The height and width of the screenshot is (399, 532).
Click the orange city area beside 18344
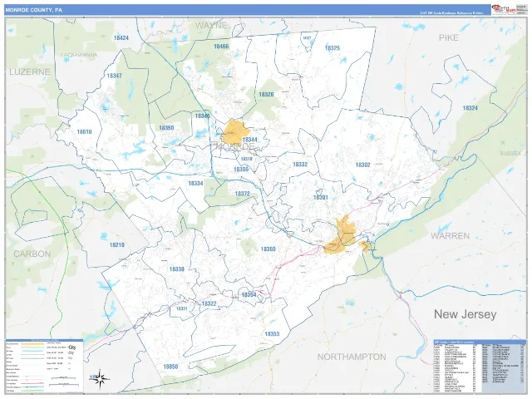pos(234,131)
